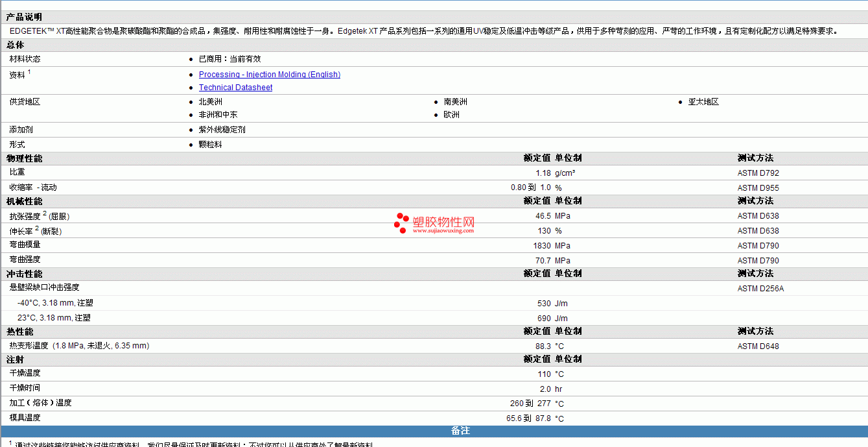Click the 2.0 drying time value
This screenshot has width=868, height=447.
545,389
